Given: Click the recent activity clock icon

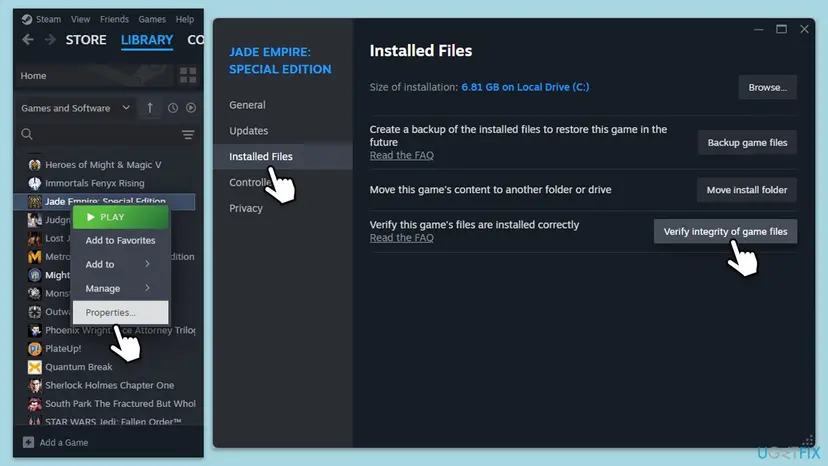Looking at the screenshot, I should coord(173,108).
